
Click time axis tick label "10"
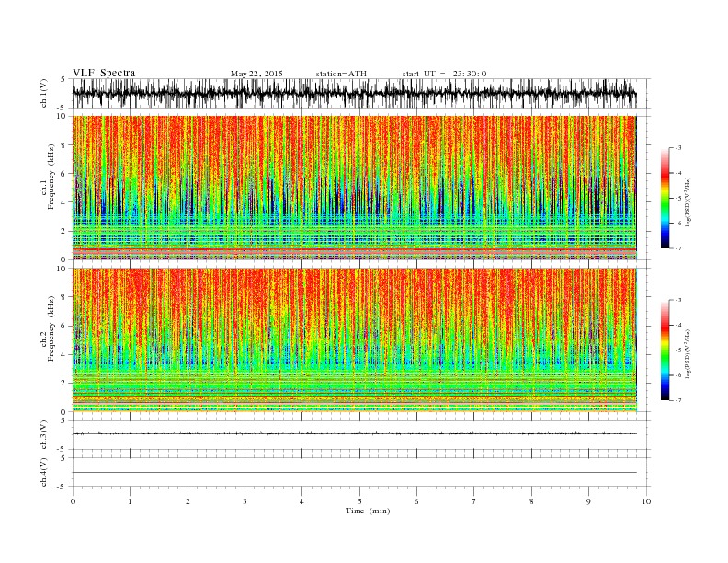tap(646, 501)
